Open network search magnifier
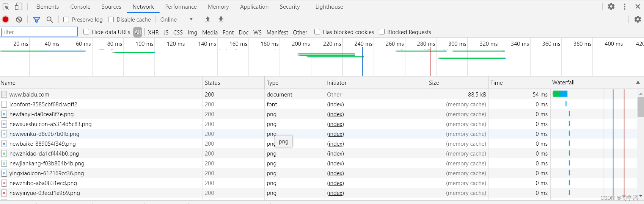This screenshot has width=644, height=204. [50, 19]
